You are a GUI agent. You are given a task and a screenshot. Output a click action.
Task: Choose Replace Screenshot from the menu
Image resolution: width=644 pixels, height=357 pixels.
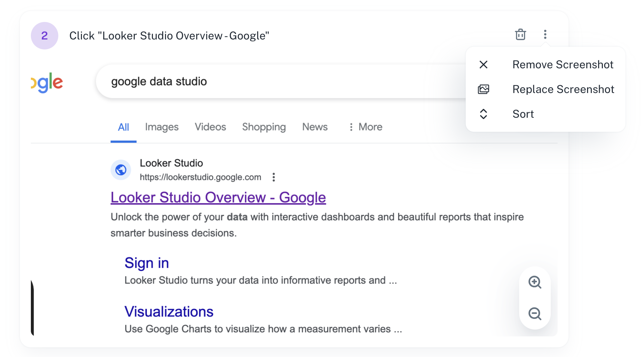545,89
